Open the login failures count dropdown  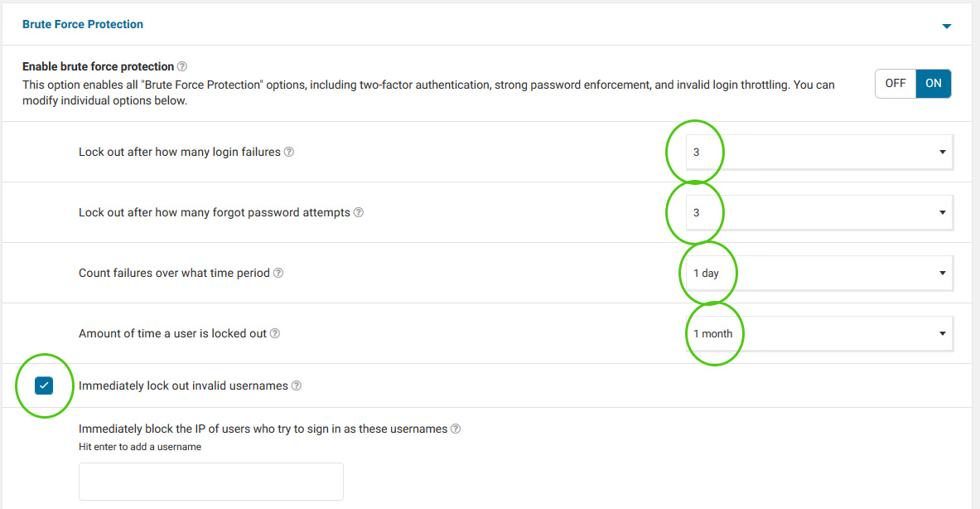(819, 152)
